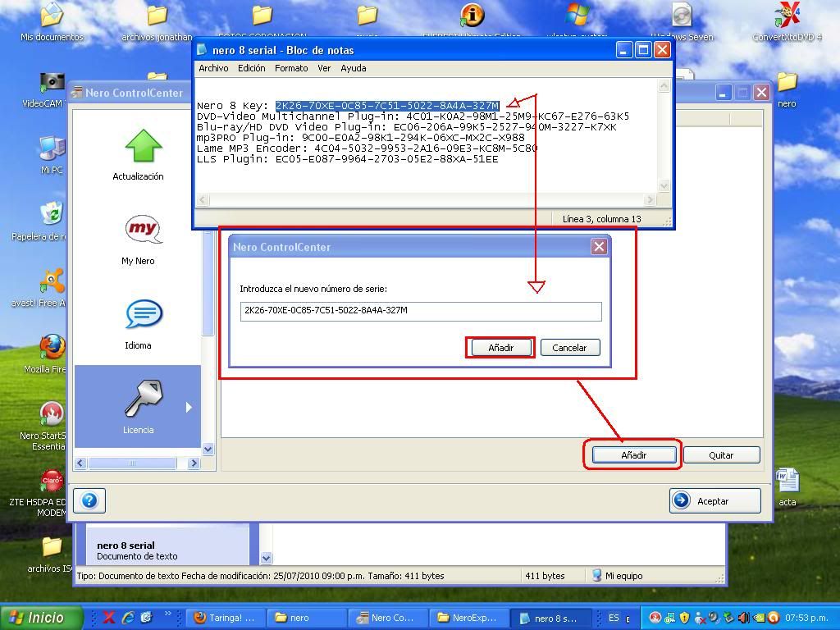Open Ver menu in Notepad
840x630 pixels.
pyautogui.click(x=324, y=68)
